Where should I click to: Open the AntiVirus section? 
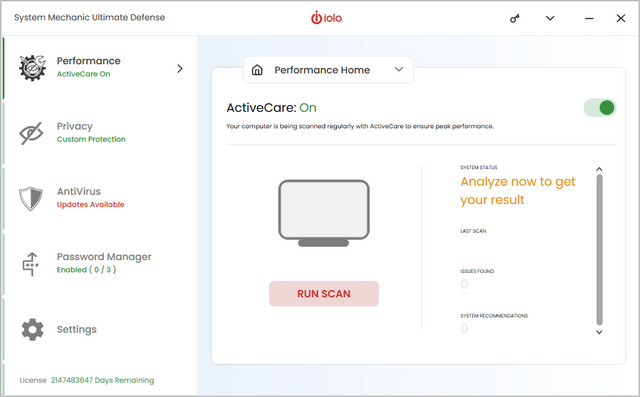click(79, 191)
